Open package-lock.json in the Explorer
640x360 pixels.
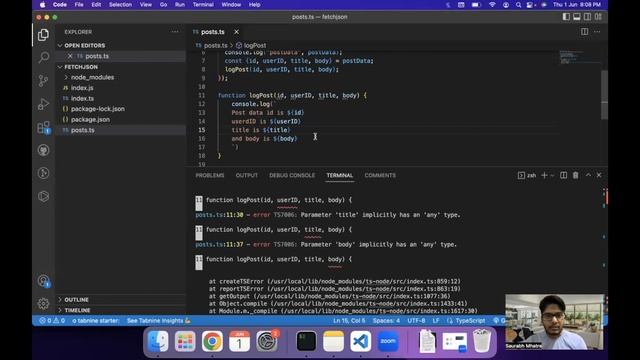98,109
